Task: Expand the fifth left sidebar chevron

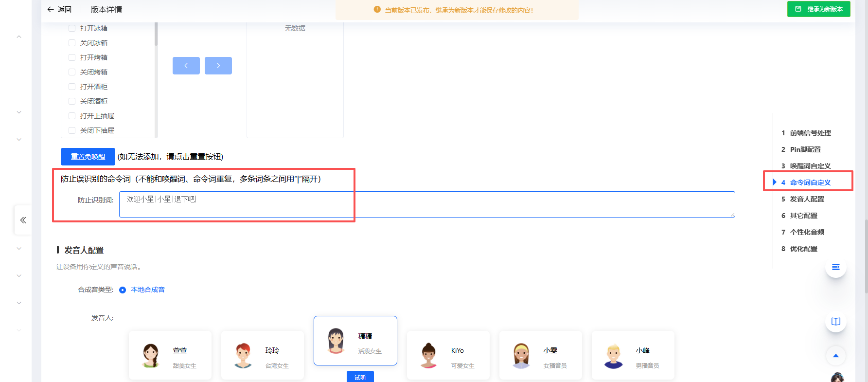Action: [19, 275]
